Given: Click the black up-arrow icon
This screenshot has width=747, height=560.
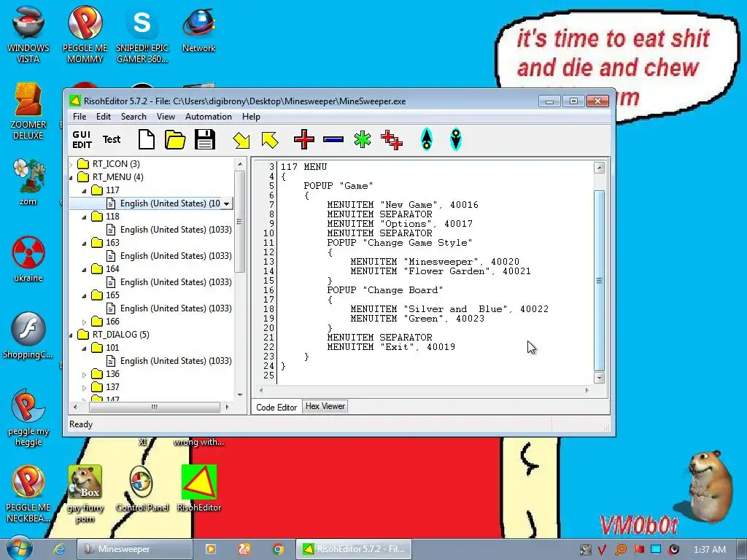Looking at the screenshot, I should click(x=426, y=139).
